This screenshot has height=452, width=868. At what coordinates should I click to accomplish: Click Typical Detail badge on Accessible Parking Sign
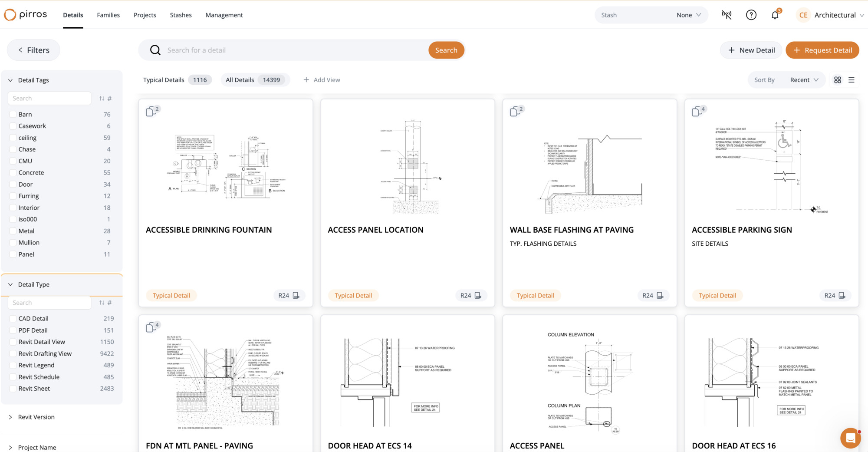click(x=717, y=296)
